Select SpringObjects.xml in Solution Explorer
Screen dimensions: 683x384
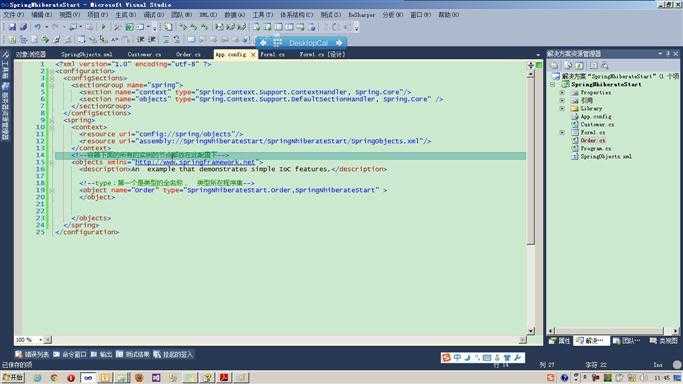(601, 156)
